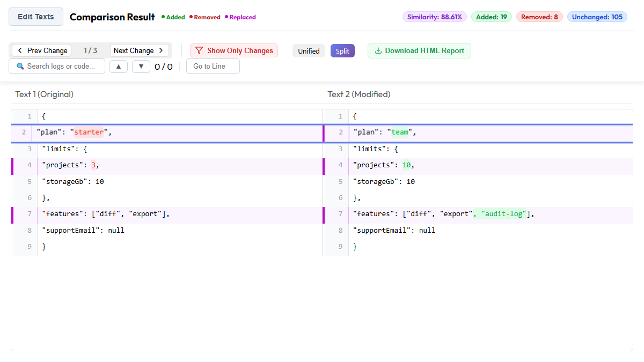Click the Similarity 88.61% badge

[435, 17]
